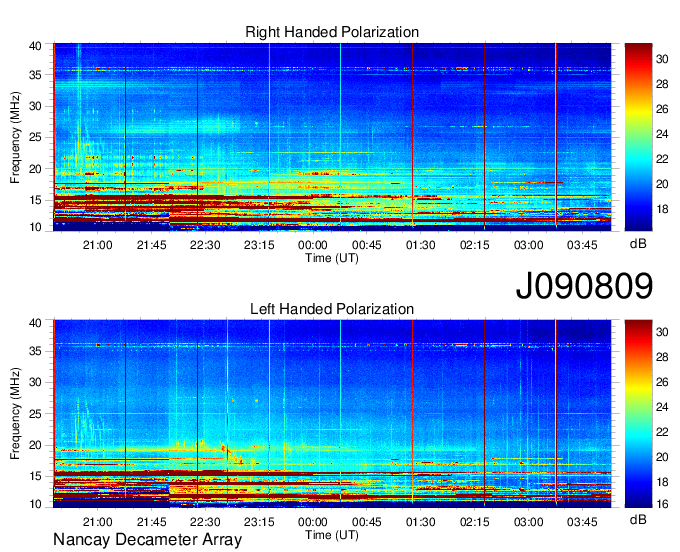Click 18 dB value on Right Handed colorbar
Viewport: 680px width, 552px height.
pos(662,209)
